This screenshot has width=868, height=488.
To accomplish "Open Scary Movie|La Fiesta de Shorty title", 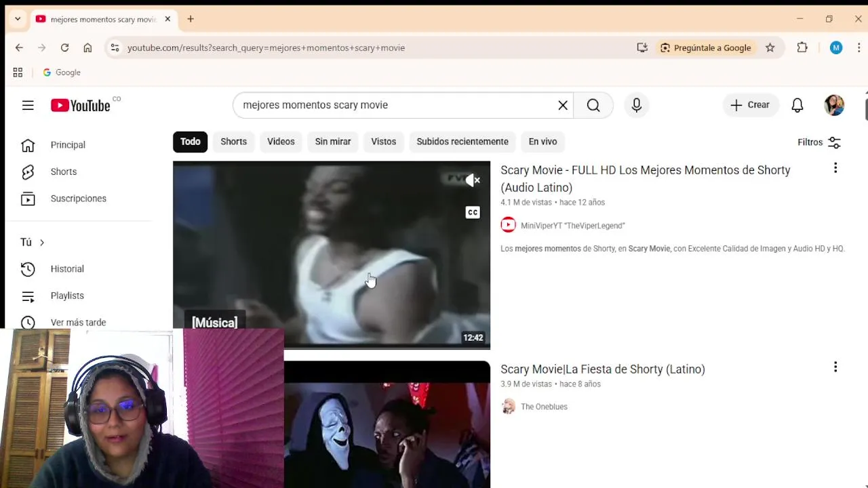I will [603, 369].
